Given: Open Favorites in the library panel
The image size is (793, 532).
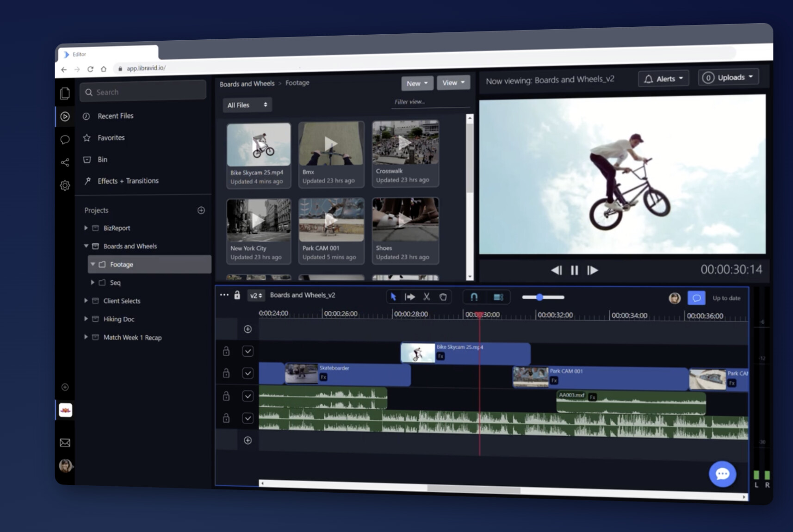Looking at the screenshot, I should [110, 137].
